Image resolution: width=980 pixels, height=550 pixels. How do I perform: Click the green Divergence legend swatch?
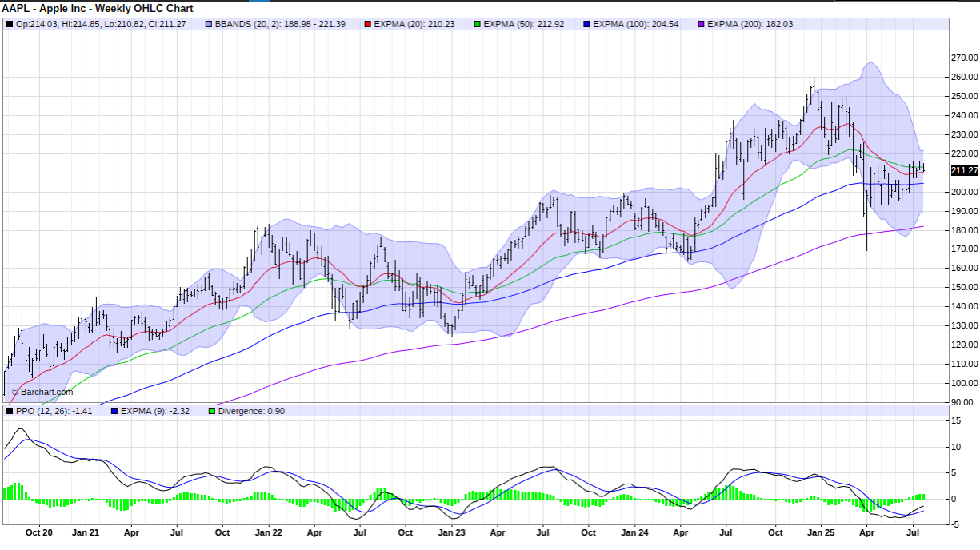click(212, 411)
